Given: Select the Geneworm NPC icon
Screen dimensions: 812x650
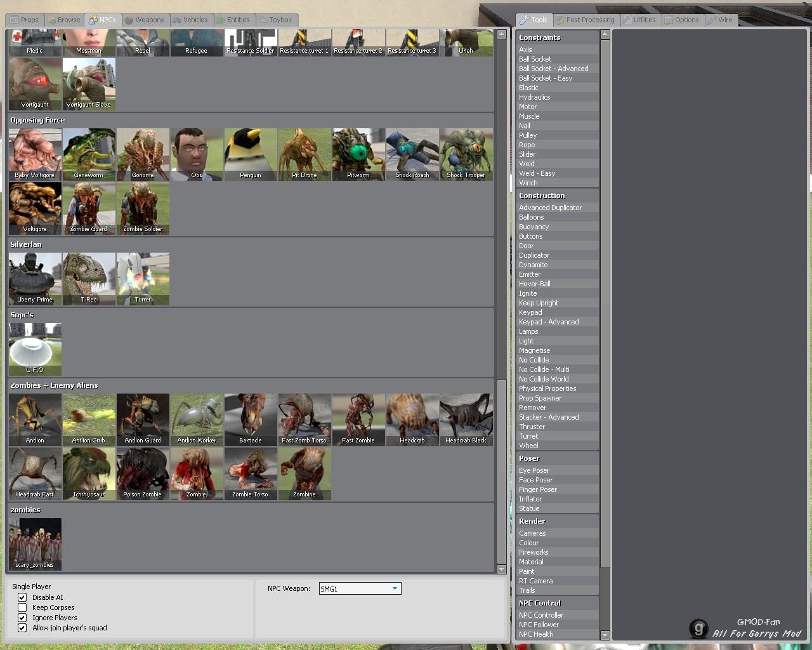Looking at the screenshot, I should 89,155.
